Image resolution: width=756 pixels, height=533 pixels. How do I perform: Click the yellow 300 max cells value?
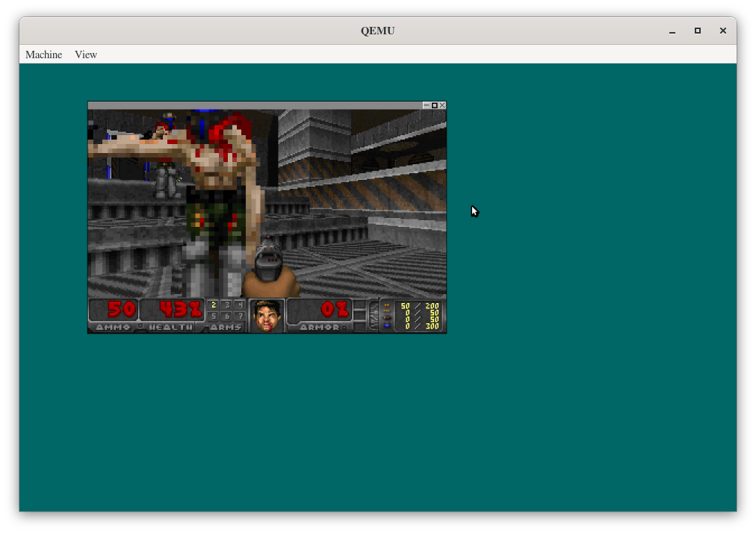click(x=432, y=326)
